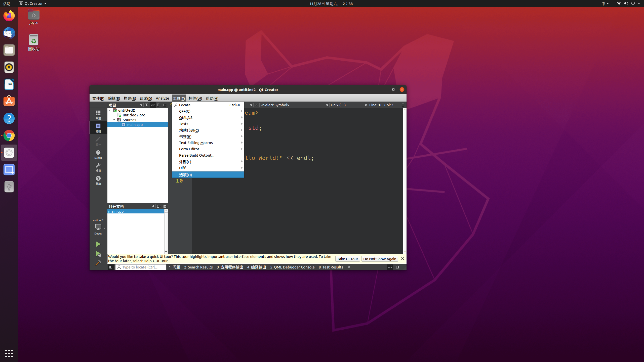The width and height of the screenshot is (644, 362).
Task: Click Line: 10, Col: 1 indicator
Action: point(381,105)
